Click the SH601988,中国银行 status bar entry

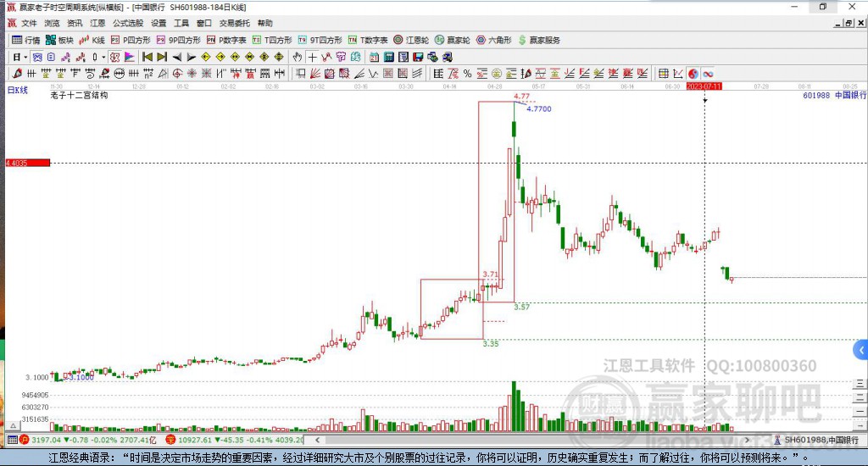point(817,440)
